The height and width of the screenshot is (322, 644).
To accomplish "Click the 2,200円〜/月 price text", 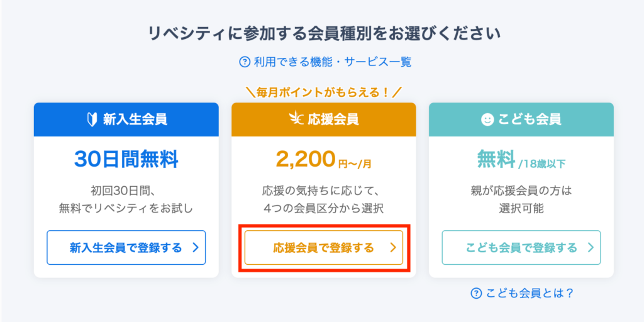I will click(x=324, y=160).
